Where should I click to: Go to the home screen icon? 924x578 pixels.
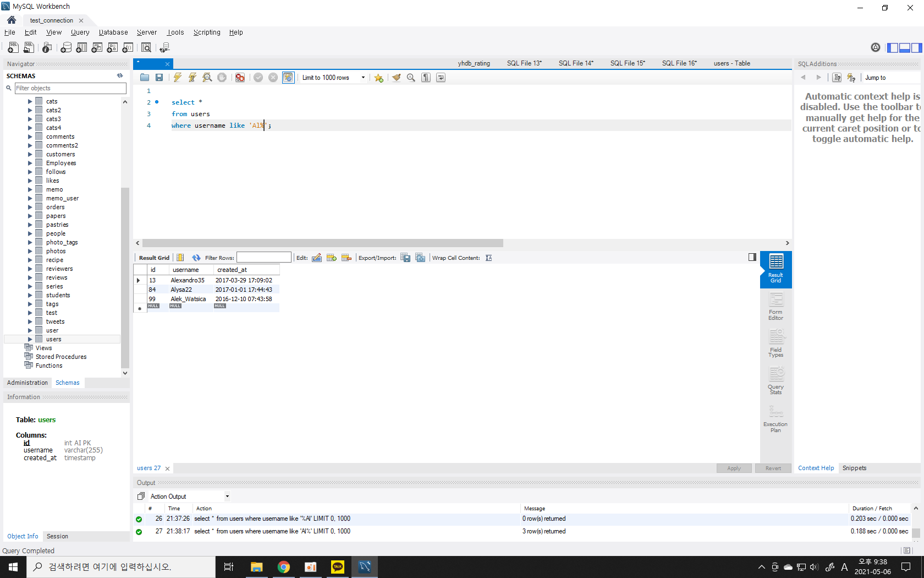coord(12,20)
